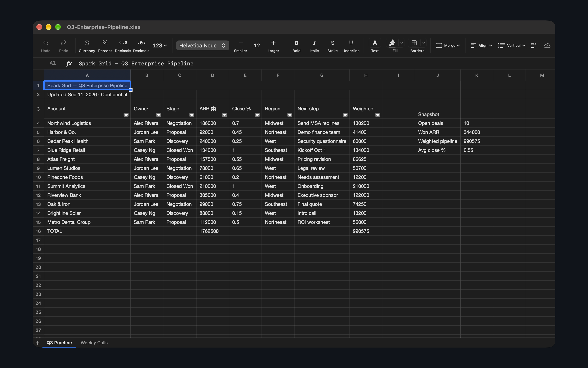This screenshot has width=588, height=368.
Task: Expand the Fill color chevron
Action: coord(402,43)
